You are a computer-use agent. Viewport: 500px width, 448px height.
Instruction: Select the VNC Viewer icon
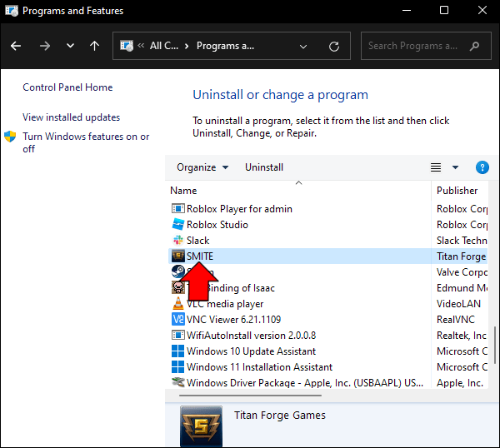pyautogui.click(x=178, y=319)
